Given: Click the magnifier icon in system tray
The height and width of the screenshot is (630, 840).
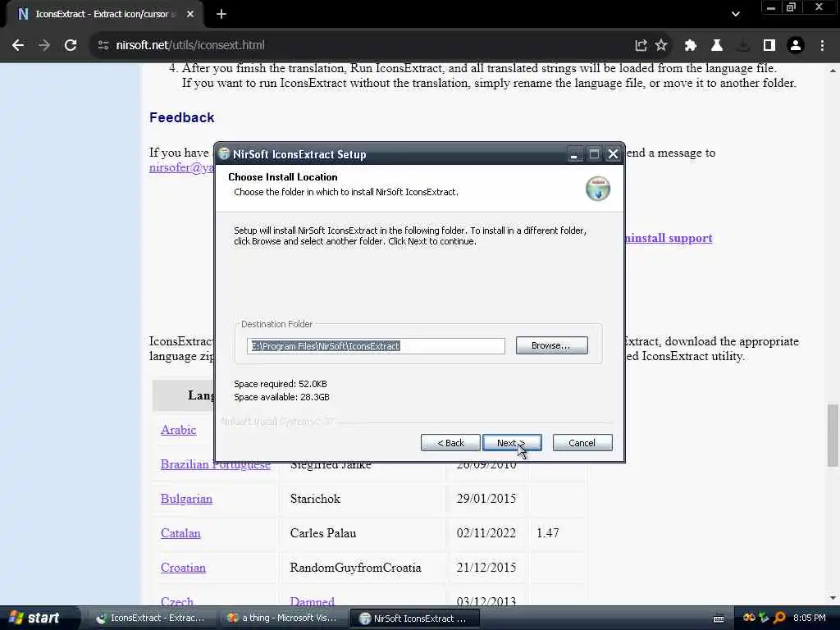Looking at the screenshot, I should 779,618.
